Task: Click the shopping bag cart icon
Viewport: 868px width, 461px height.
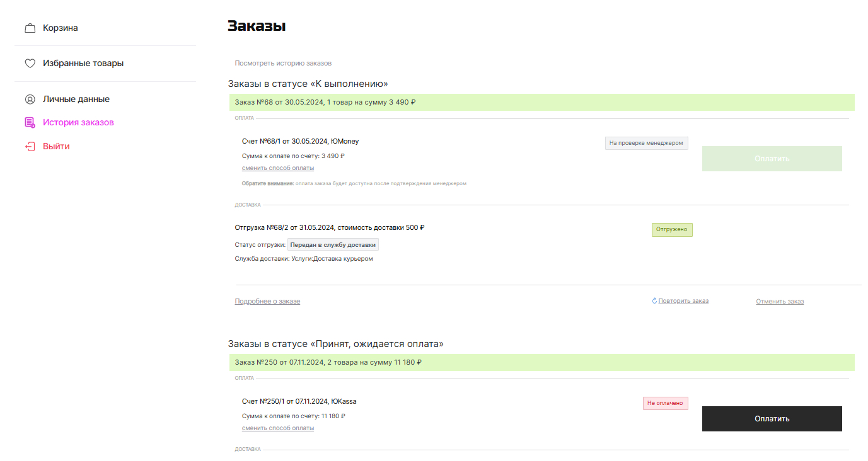Action: (30, 28)
